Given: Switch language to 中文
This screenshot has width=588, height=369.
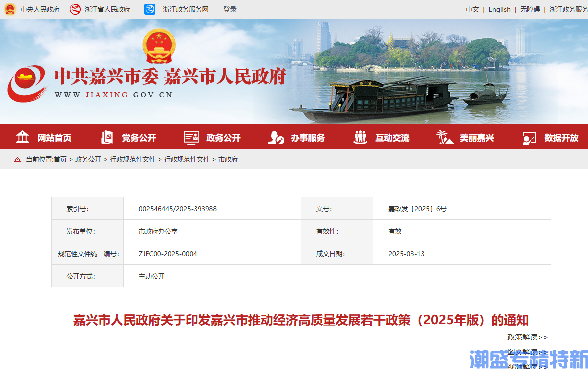Looking at the screenshot, I should (x=472, y=9).
